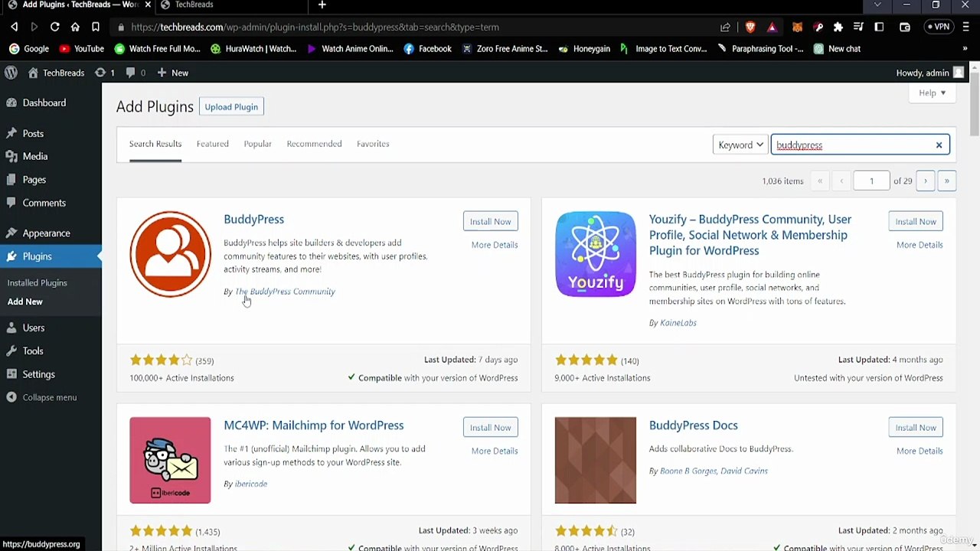Switch to the Featured tab
The image size is (980, 551).
[212, 144]
